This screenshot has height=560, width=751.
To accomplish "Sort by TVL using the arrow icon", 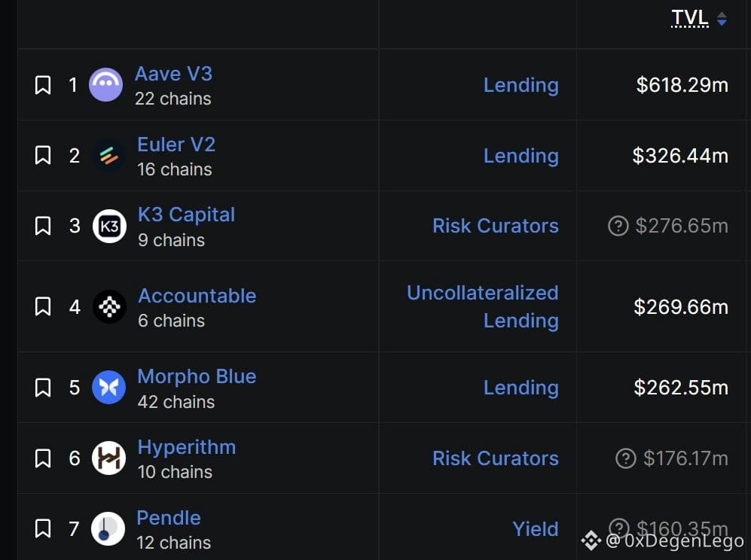I will click(722, 19).
